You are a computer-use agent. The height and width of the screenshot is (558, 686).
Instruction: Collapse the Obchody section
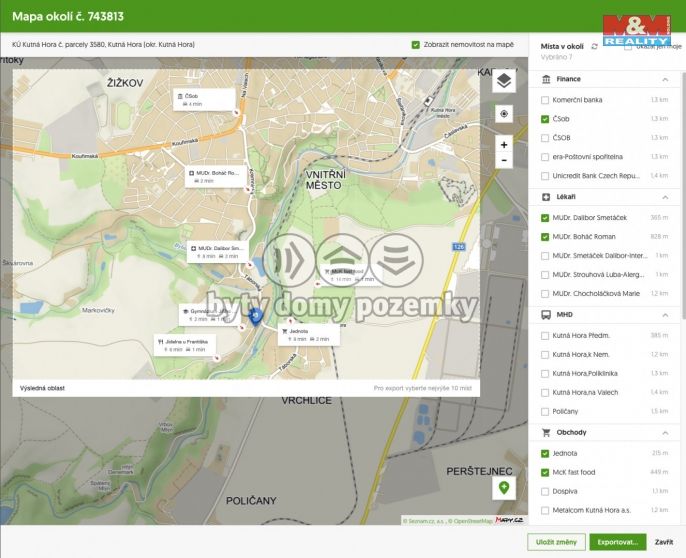(665, 433)
